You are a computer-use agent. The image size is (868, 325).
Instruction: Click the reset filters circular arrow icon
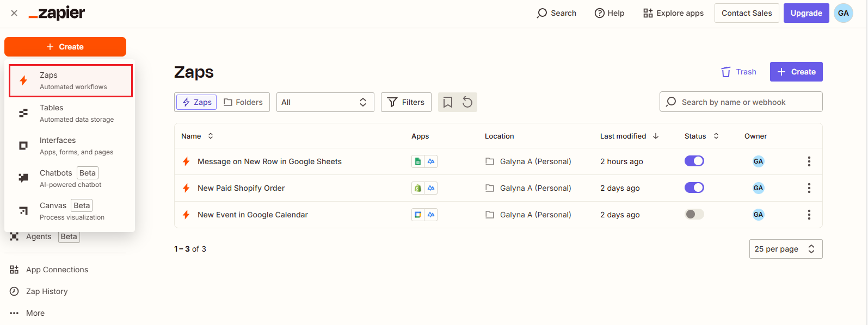coord(467,102)
